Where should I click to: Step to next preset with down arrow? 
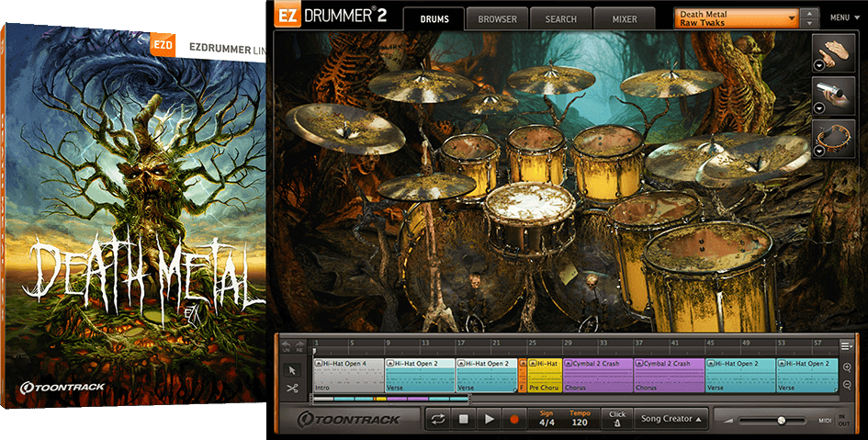810,23
